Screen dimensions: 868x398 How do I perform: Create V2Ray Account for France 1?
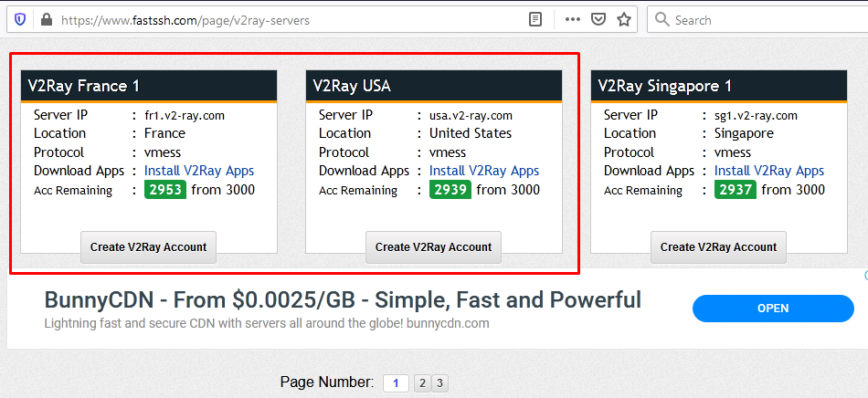click(x=148, y=247)
